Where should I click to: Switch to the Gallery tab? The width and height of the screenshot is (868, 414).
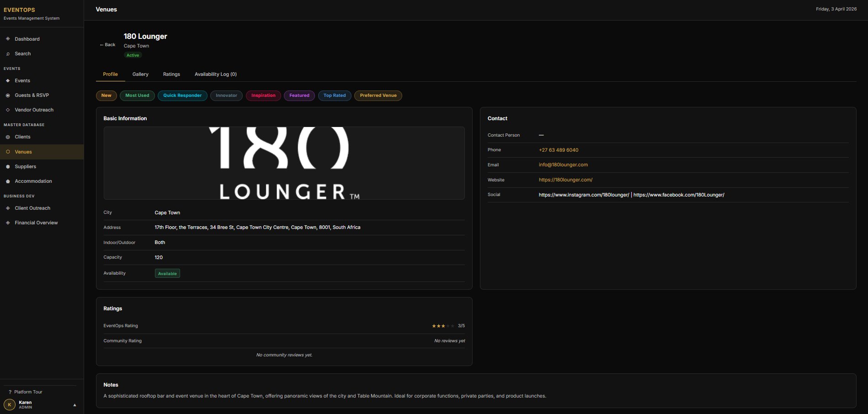(140, 74)
